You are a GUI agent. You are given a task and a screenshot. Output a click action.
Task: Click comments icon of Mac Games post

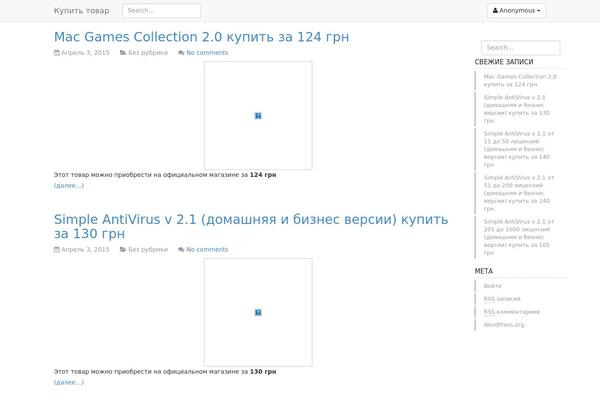[181, 52]
